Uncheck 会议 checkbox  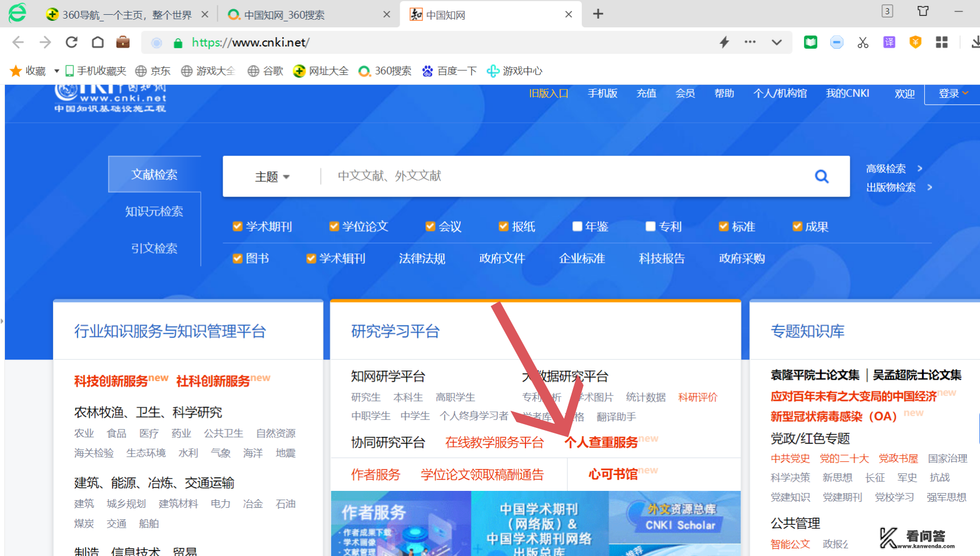click(430, 227)
